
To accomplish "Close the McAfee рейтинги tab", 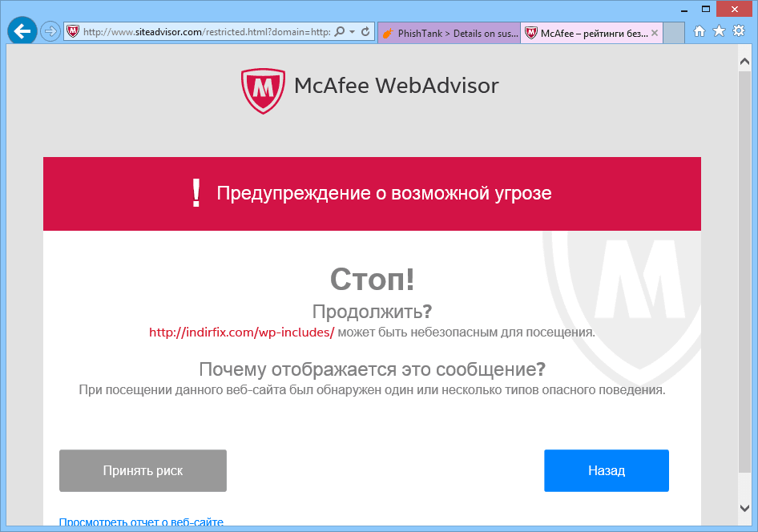I will [655, 33].
